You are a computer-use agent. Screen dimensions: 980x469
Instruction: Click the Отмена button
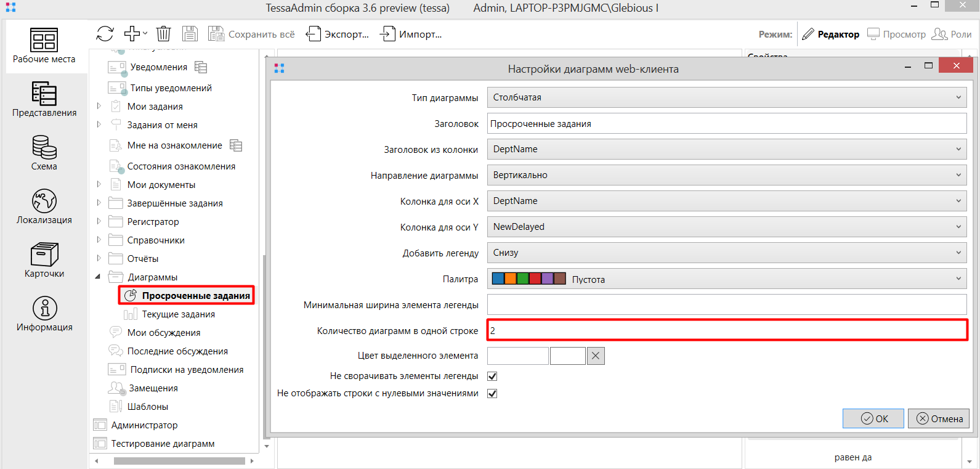click(939, 418)
